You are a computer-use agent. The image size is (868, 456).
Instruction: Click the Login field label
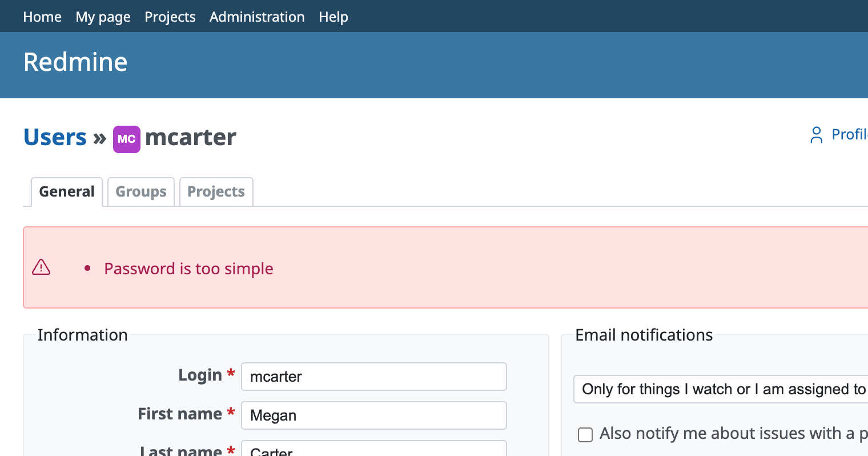(200, 375)
